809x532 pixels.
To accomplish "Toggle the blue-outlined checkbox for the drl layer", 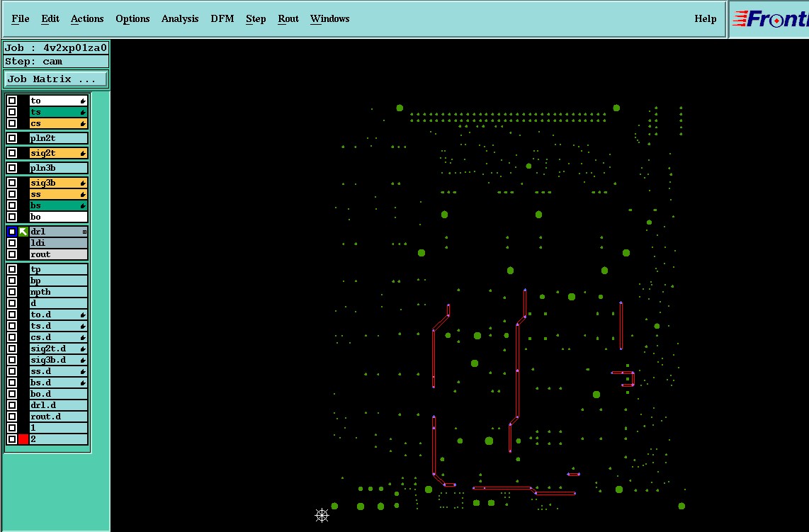I will [12, 232].
